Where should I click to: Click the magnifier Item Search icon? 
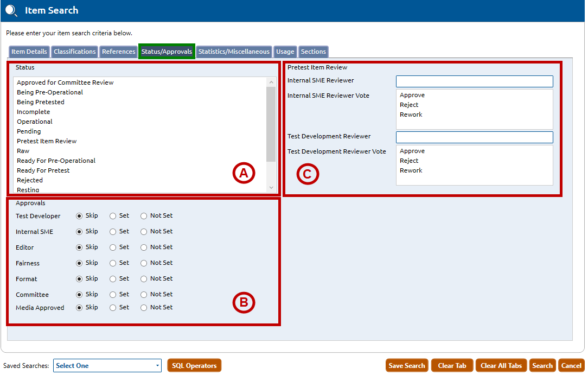(x=11, y=11)
